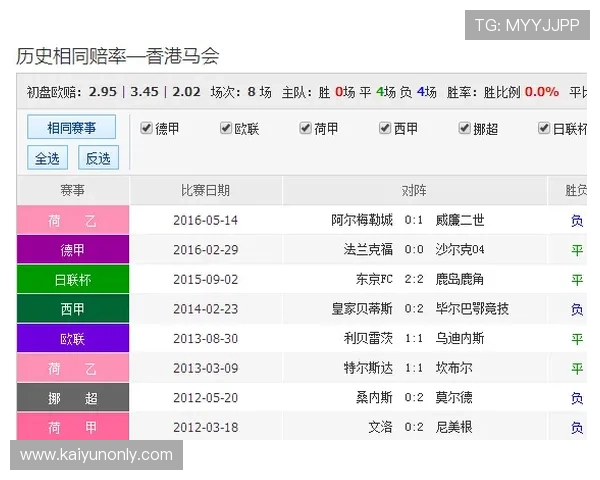Image resolution: width=600 pixels, height=480 pixels.
Task: Click the 负 result for 文洛 match
Action: click(577, 428)
